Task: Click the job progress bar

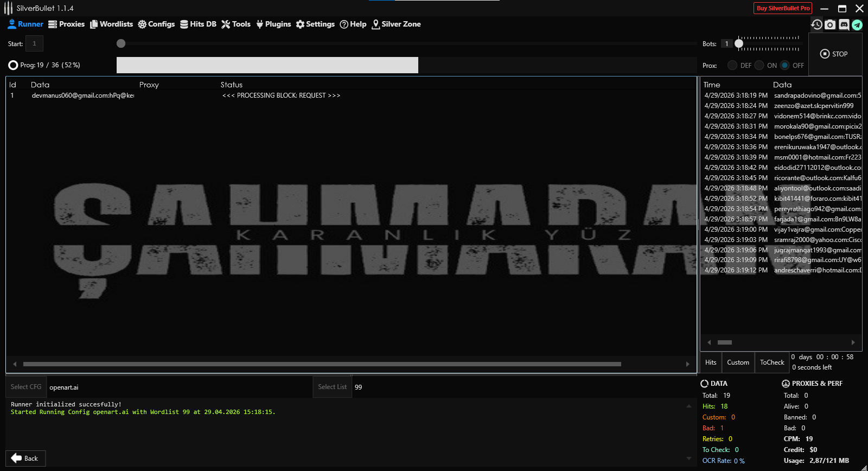Action: point(406,65)
